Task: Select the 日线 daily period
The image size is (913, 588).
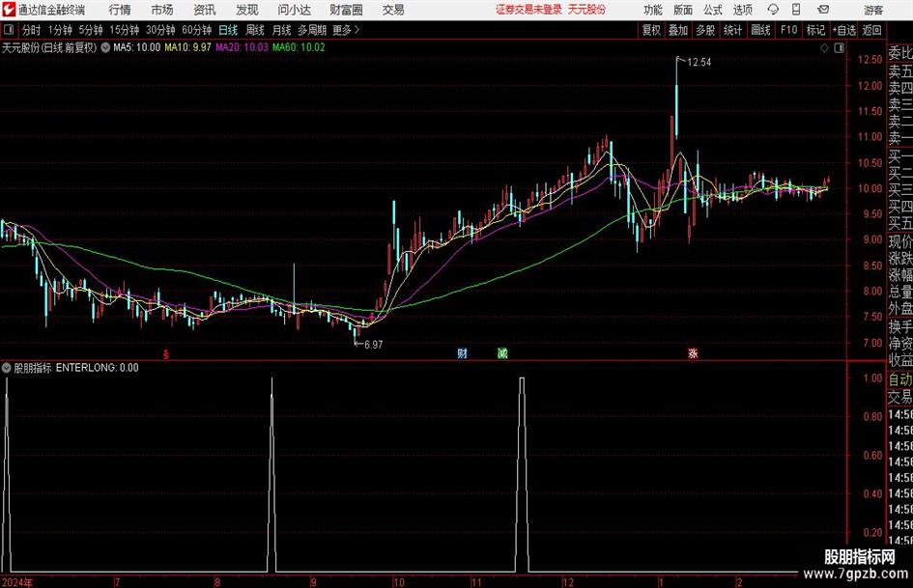Action: 228,30
